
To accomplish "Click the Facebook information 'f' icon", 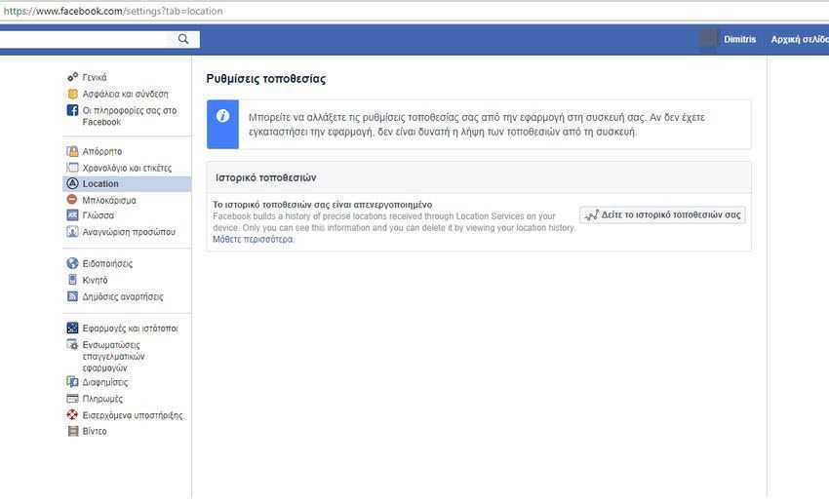I will (72, 110).
